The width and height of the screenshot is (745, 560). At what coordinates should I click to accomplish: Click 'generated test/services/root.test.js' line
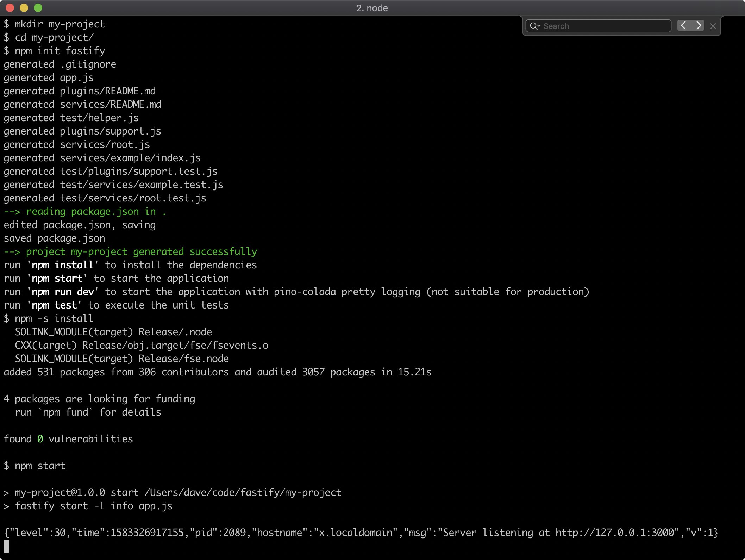105,198
